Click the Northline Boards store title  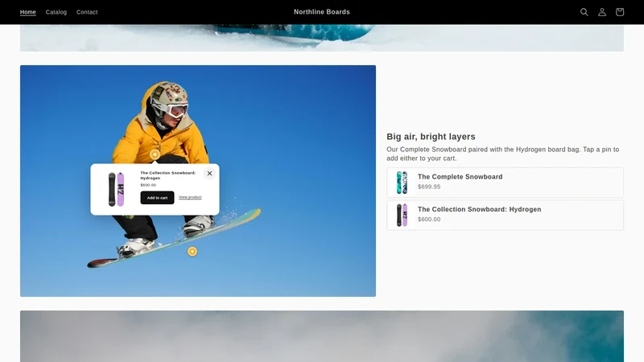321,12
